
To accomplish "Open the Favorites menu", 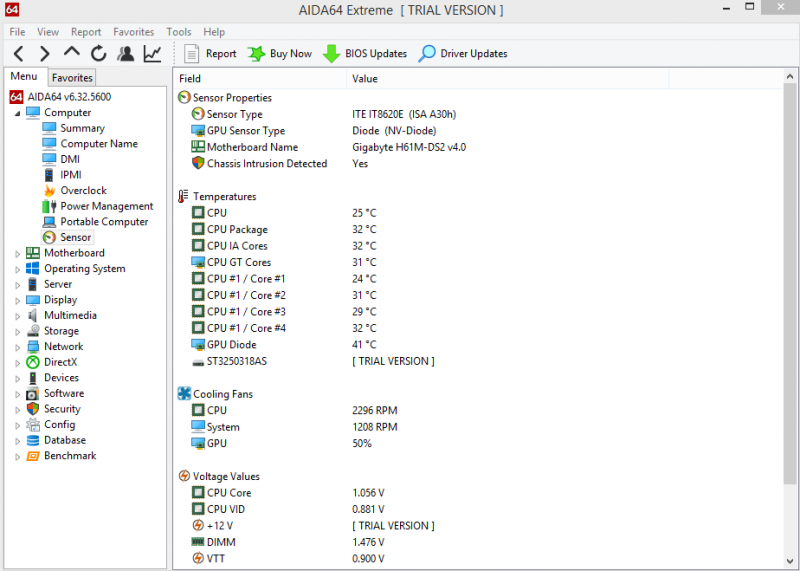I will [133, 32].
